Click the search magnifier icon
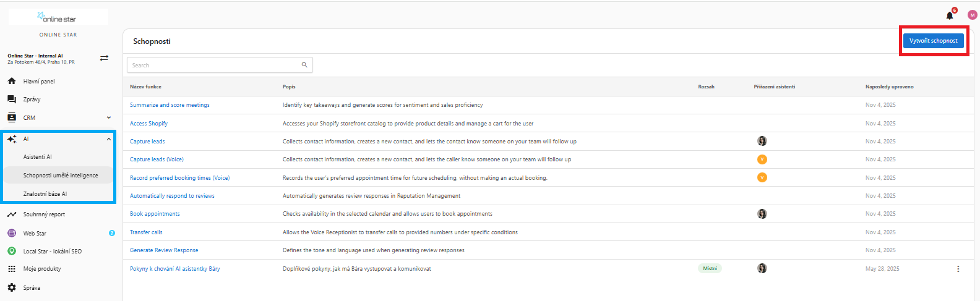 coord(304,65)
